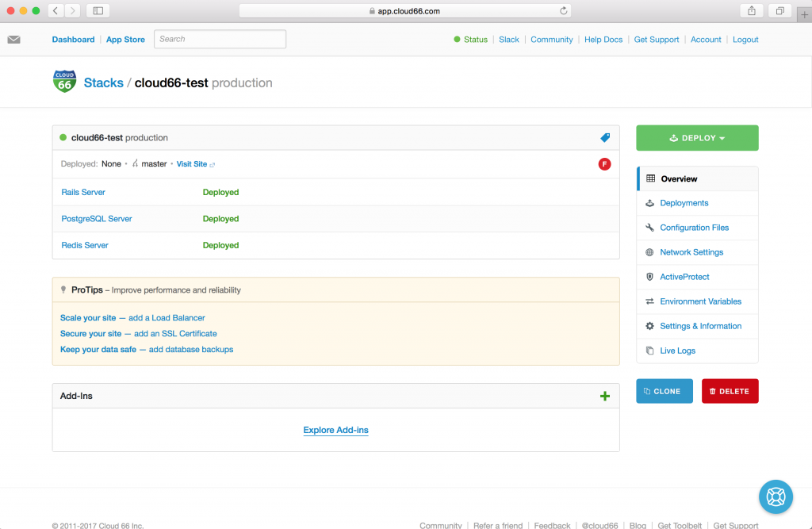Click the Cloud 66 logo
This screenshot has height=529, width=812.
(65, 82)
